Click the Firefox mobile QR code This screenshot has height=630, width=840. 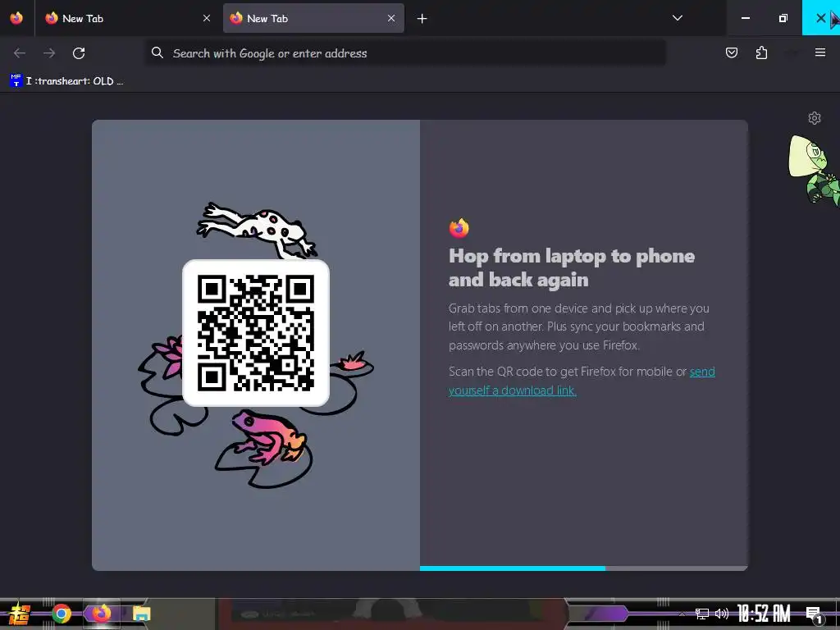pyautogui.click(x=256, y=333)
